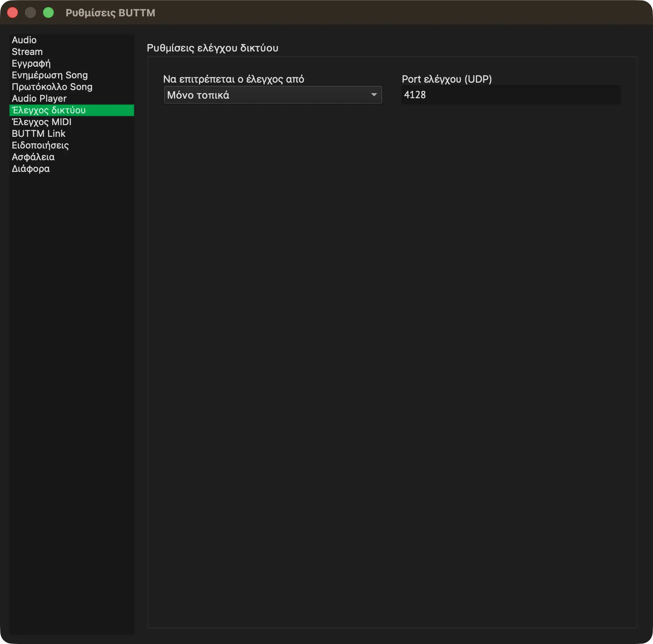This screenshot has height=644, width=653.
Task: Expand the Μόνο τοπικά dropdown
Action: (273, 95)
